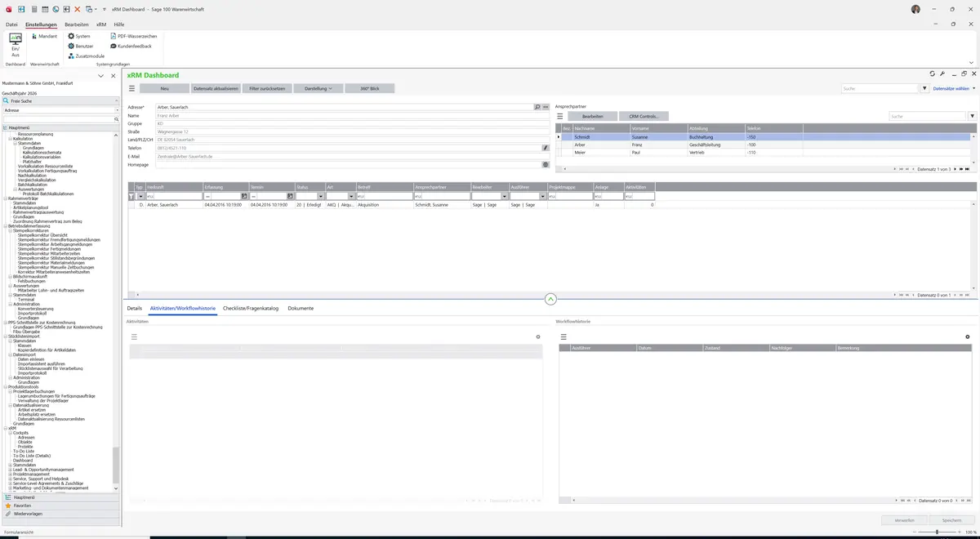This screenshot has width=980, height=539.
Task: Open the Bearbeiten ribbon tab
Action: click(77, 24)
